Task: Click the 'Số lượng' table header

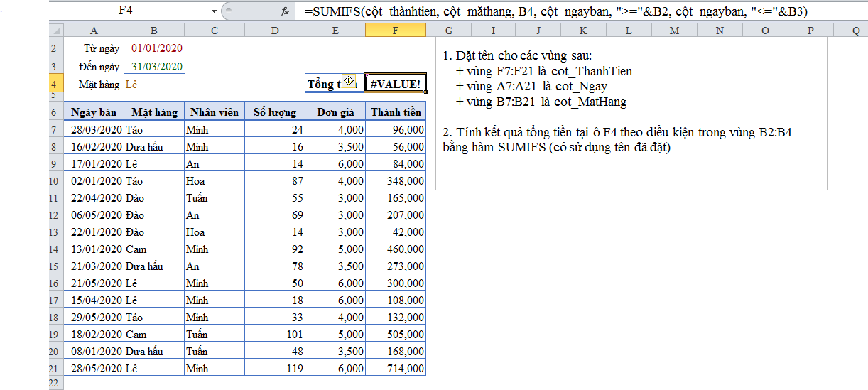Action: point(275,112)
